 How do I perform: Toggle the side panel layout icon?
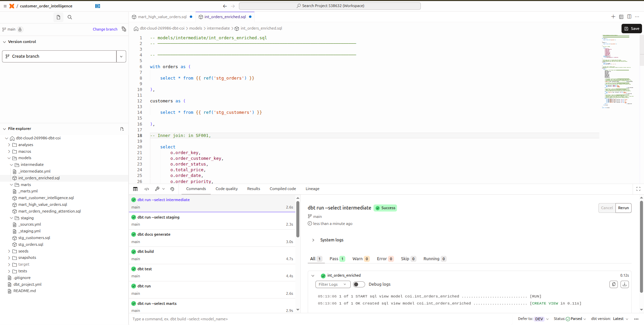pyautogui.click(x=98, y=6)
